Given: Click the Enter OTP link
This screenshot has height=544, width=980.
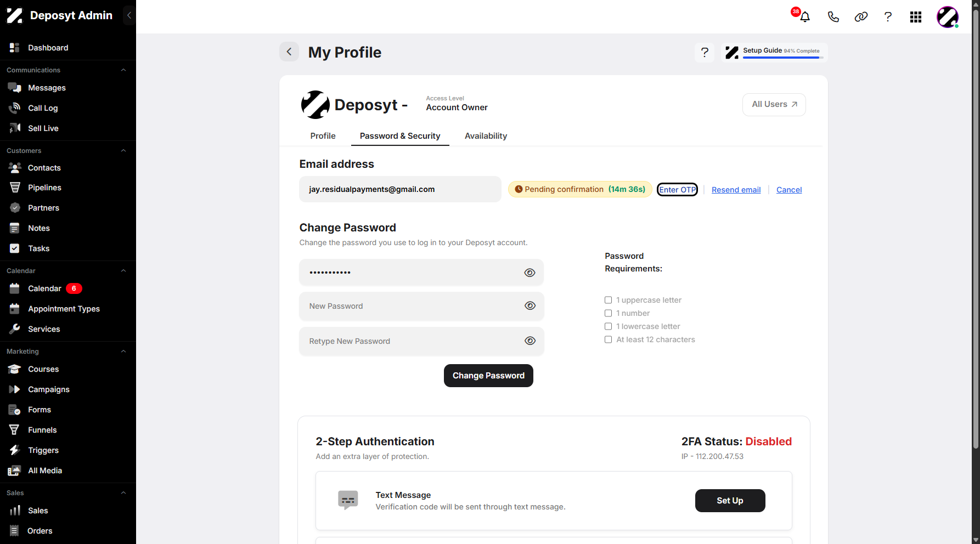Looking at the screenshot, I should click(677, 190).
